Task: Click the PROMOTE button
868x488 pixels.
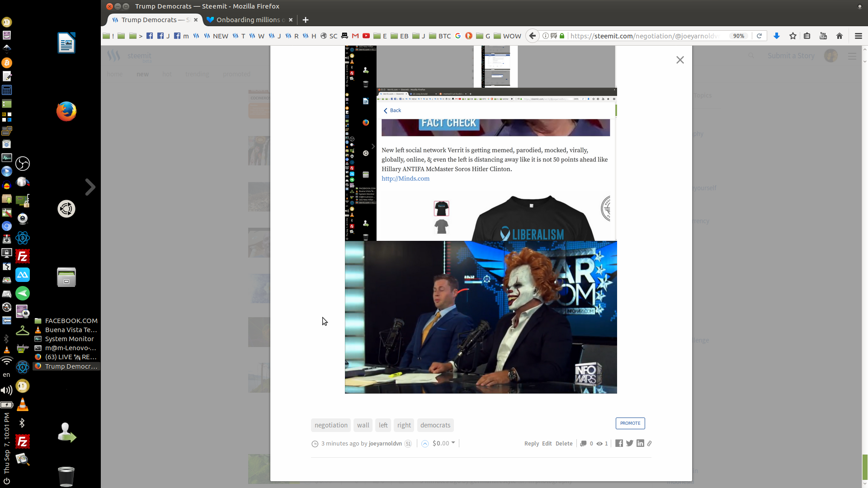Action: pyautogui.click(x=630, y=423)
